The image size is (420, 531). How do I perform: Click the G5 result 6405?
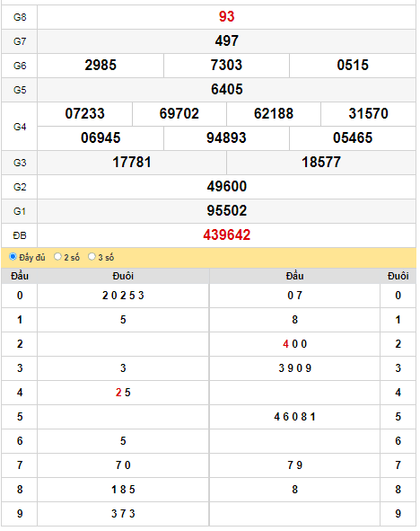click(226, 90)
